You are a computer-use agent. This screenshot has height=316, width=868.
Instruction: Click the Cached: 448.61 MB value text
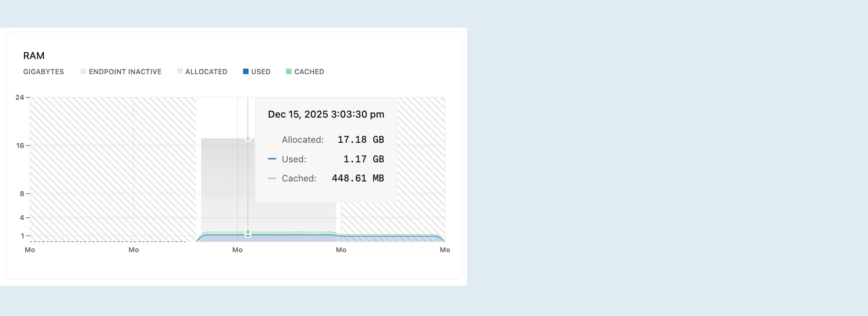click(332, 178)
